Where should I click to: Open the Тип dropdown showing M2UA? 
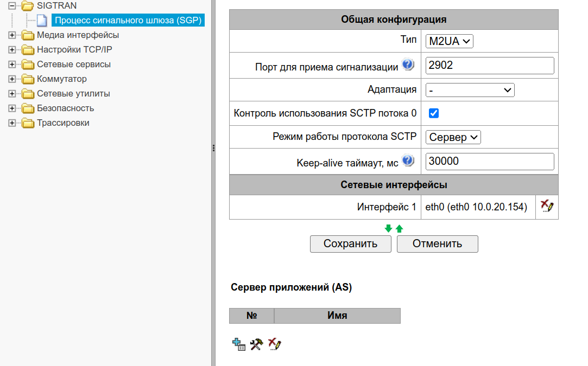coord(449,41)
